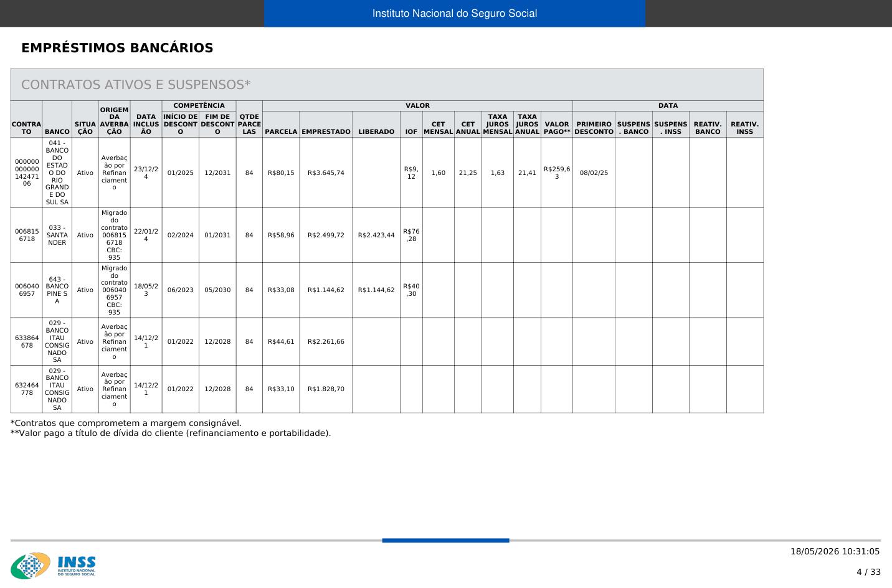Click the ORIGEM DA AVERBAÇÃO column header
This screenshot has height=588, width=892.
(x=115, y=120)
